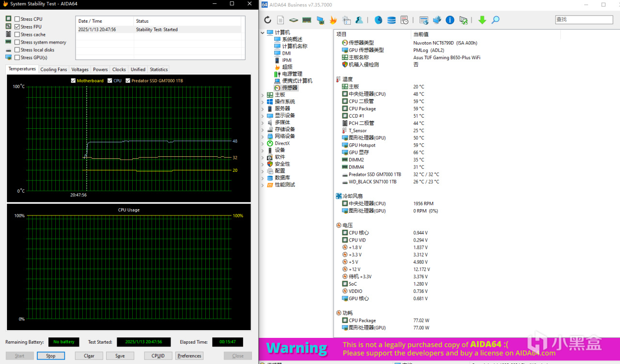
Task: Open the Preferences button
Action: click(x=189, y=356)
